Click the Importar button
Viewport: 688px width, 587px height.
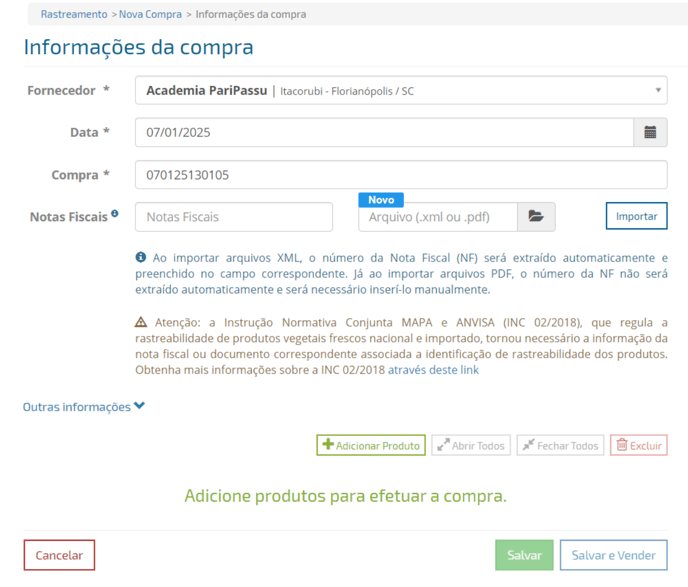pyautogui.click(x=636, y=216)
